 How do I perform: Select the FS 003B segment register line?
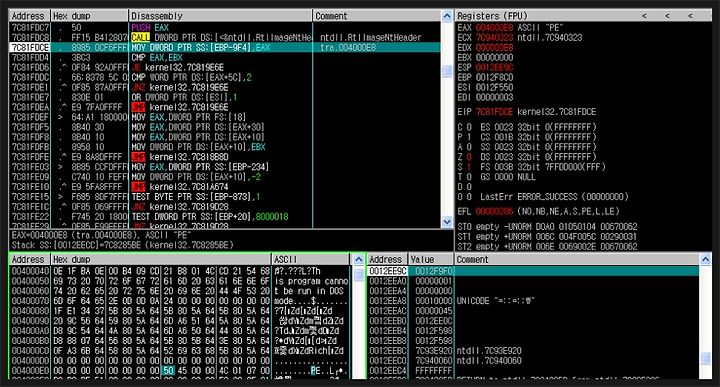tap(543, 167)
